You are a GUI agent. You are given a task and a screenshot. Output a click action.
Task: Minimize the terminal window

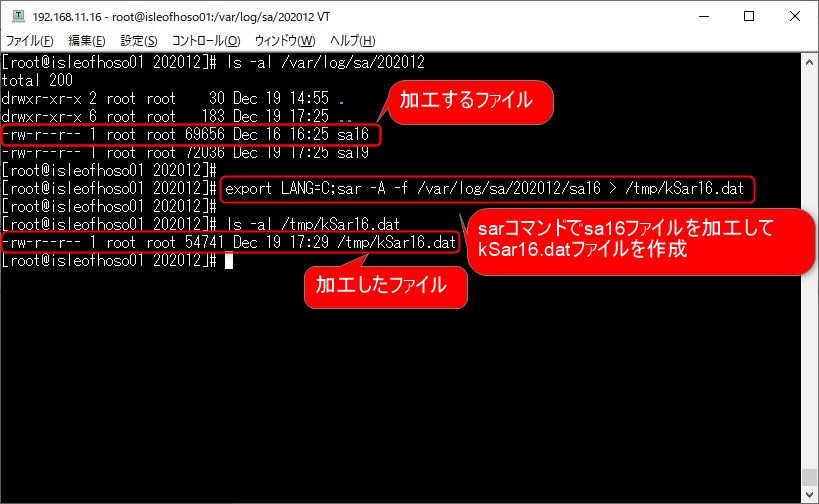(x=704, y=16)
